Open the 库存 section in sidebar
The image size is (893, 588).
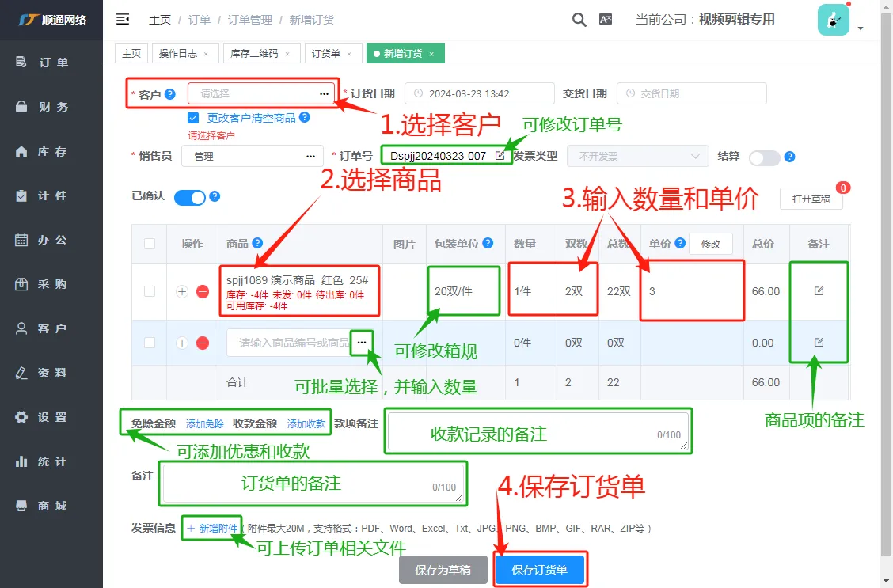pos(51,151)
